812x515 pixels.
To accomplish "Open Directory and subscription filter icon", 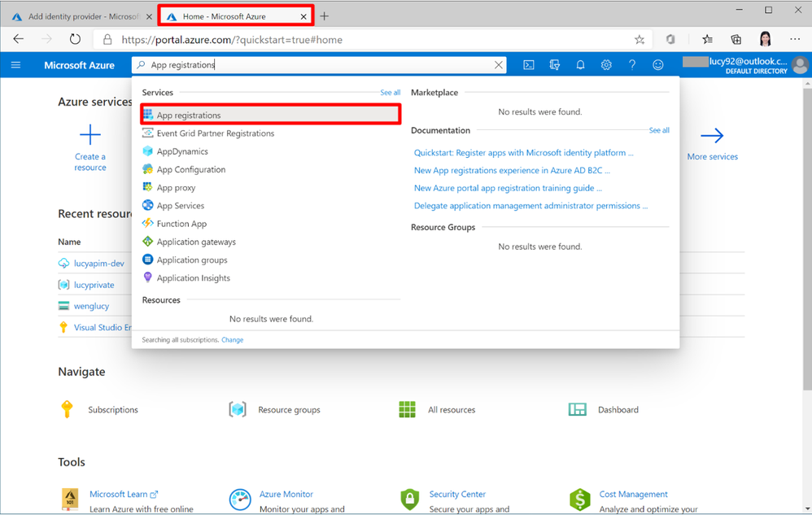I will (555, 65).
